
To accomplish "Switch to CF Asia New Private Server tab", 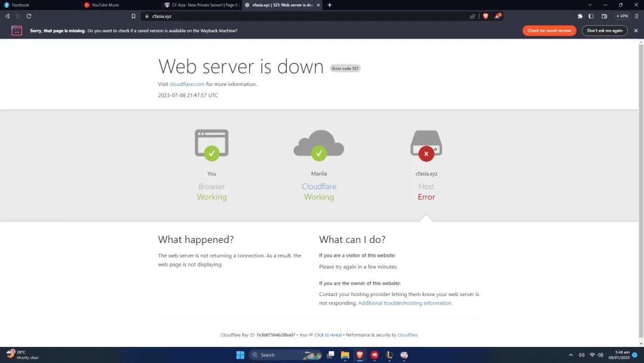I will (202, 5).
